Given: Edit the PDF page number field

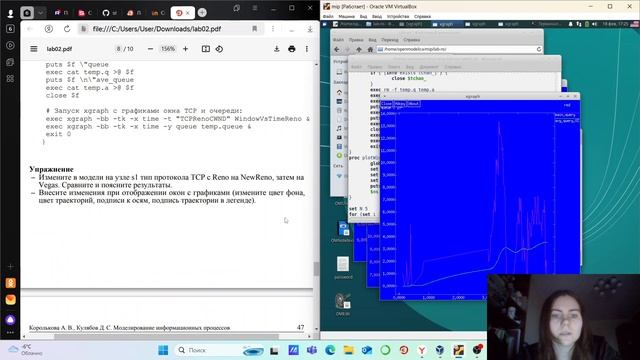Looking at the screenshot, I should pyautogui.click(x=118, y=49).
